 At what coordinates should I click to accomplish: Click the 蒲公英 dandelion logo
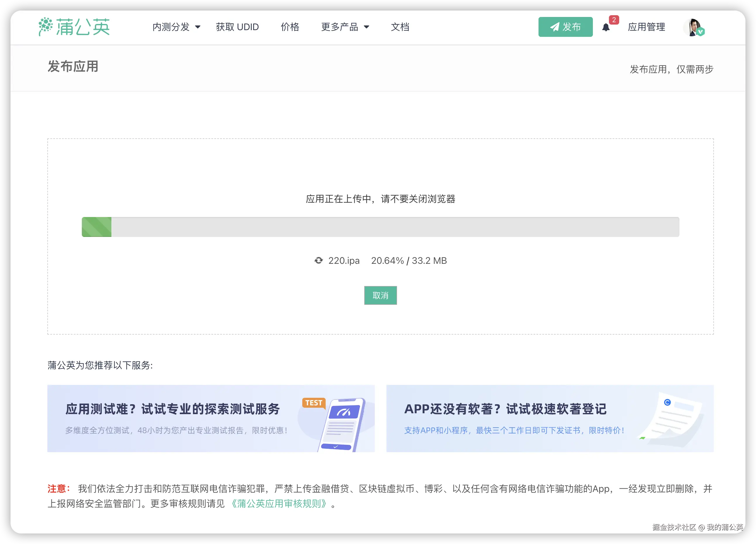point(74,27)
